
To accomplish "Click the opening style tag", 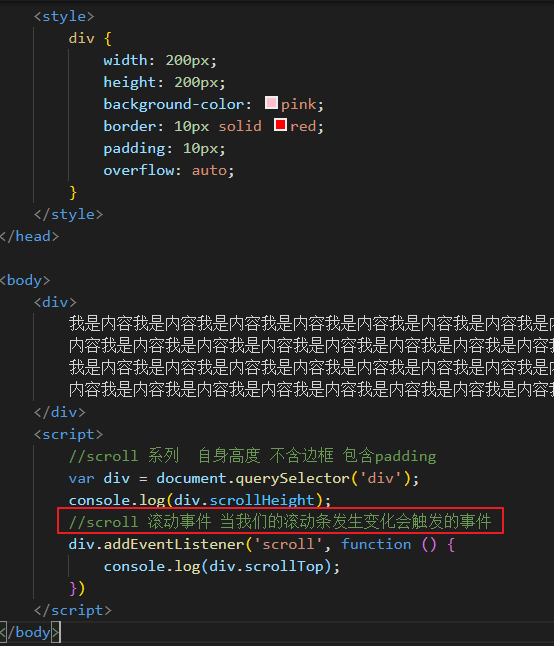I will (x=64, y=16).
